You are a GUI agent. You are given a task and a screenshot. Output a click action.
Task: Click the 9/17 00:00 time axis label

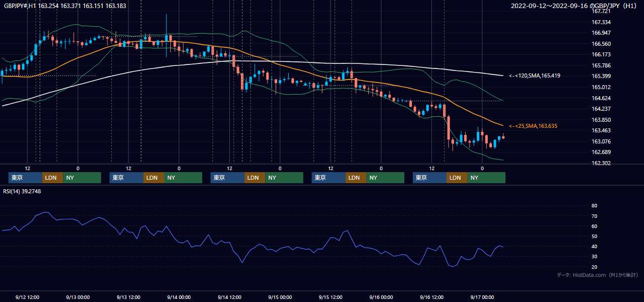point(482,297)
